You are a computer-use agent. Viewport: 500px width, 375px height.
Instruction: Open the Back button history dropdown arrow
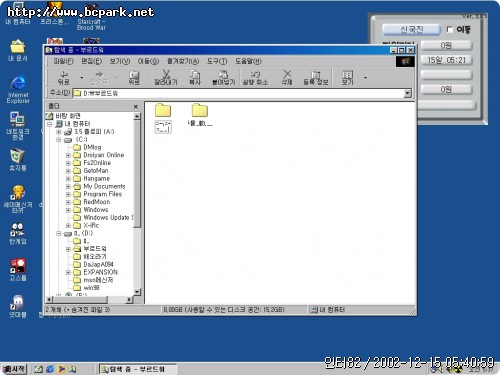82,78
